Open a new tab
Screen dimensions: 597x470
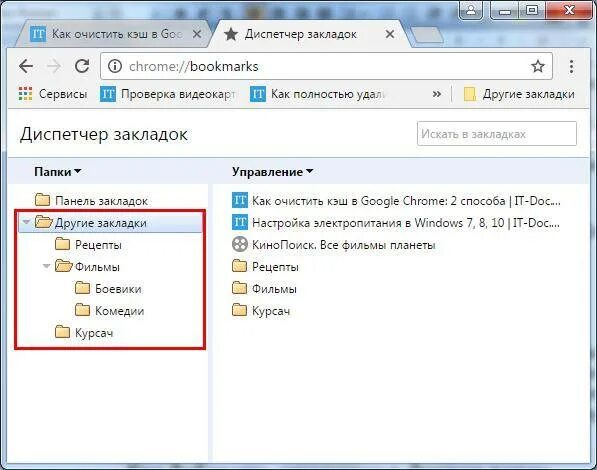[x=427, y=35]
